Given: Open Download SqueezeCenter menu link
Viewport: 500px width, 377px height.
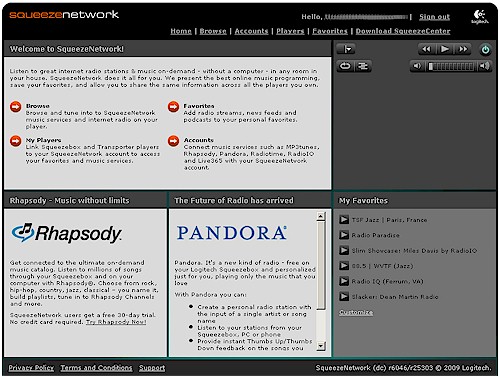Looking at the screenshot, I should [x=403, y=31].
